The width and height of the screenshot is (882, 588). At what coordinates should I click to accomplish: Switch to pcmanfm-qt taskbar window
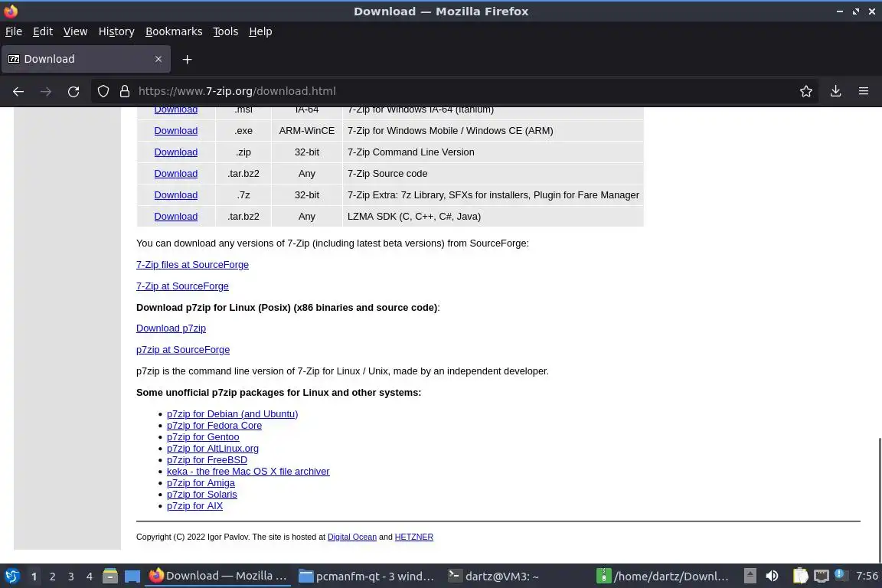[x=366, y=576]
